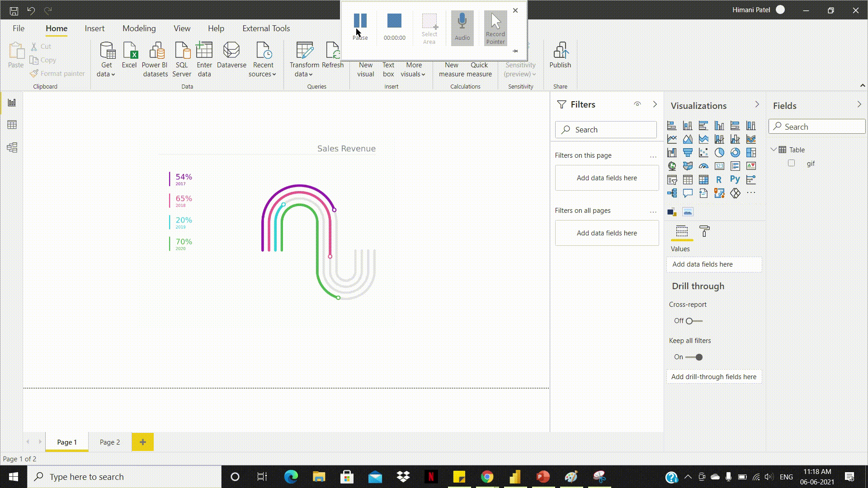Screen dimensions: 868x488
Task: Switch to the Modeling ribbon tab
Action: point(139,28)
